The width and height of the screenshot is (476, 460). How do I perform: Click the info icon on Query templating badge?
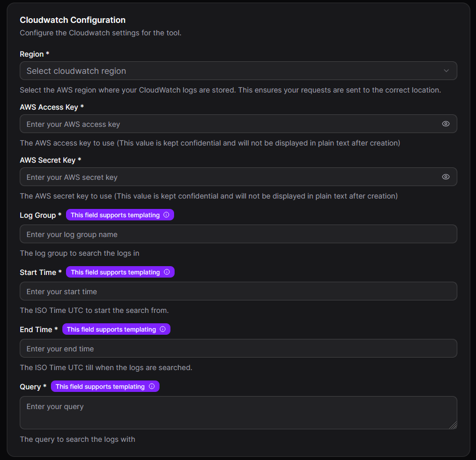[x=152, y=386]
